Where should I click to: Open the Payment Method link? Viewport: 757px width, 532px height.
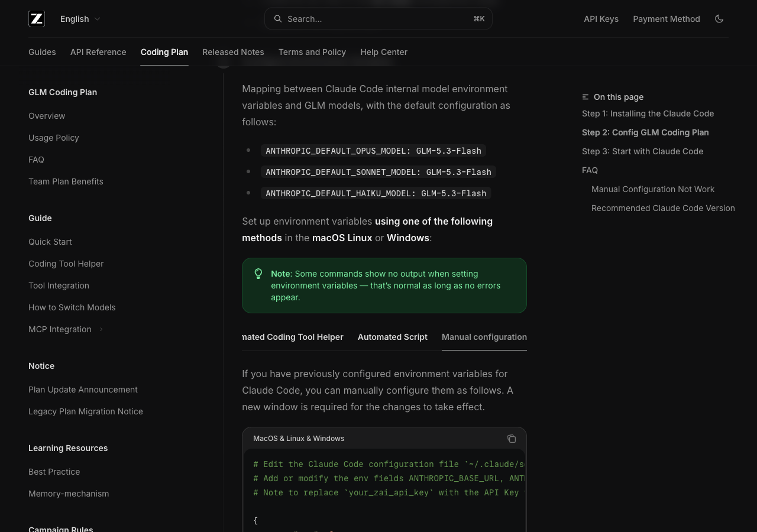[667, 19]
